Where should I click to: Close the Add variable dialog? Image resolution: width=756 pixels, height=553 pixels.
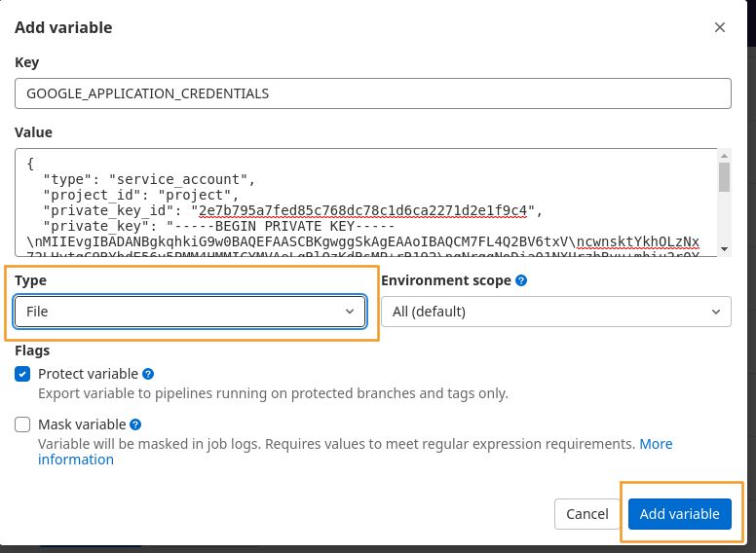pos(719,27)
